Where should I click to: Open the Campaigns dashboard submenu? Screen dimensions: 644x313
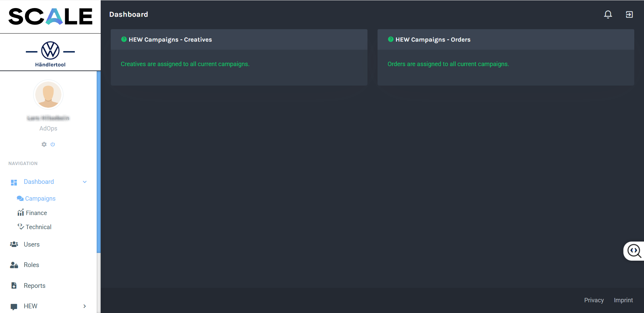tap(40, 199)
